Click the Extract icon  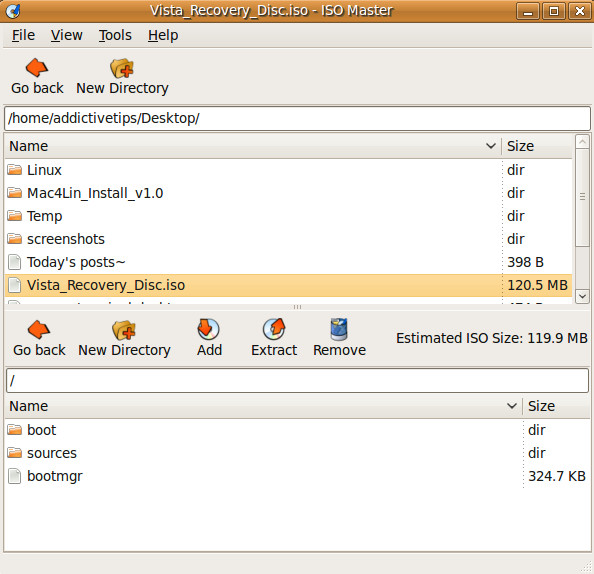pyautogui.click(x=274, y=329)
